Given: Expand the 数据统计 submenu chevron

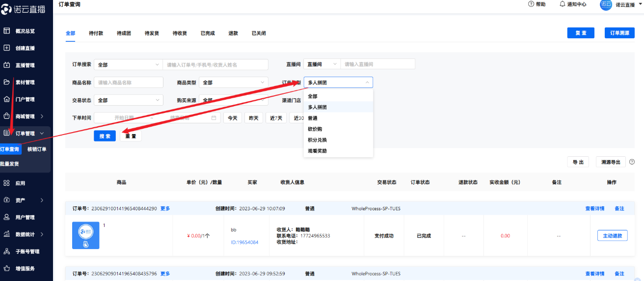Looking at the screenshot, I should pos(42,234).
